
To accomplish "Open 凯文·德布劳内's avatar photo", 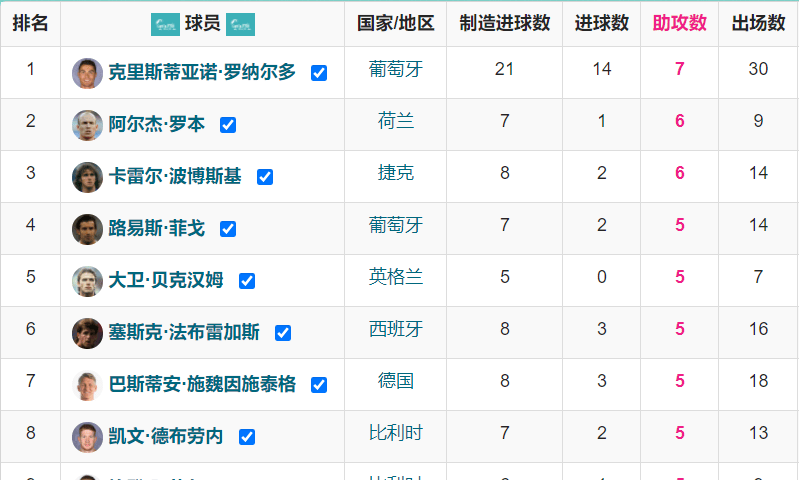I will [x=87, y=437].
